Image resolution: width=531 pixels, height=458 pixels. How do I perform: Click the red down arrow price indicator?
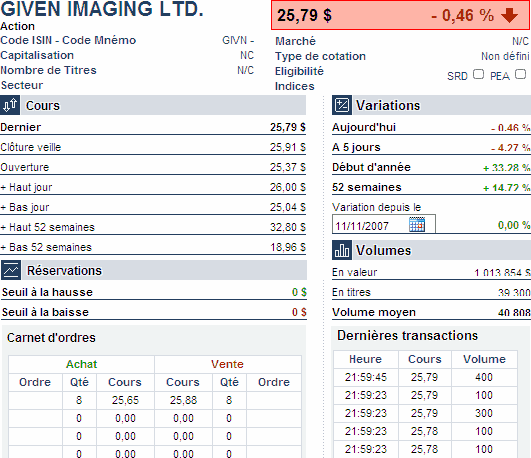[509, 15]
